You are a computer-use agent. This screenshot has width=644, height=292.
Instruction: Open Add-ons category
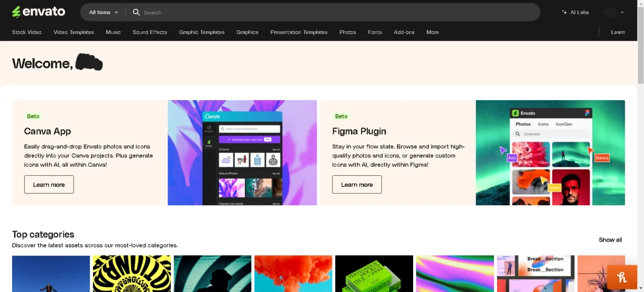(404, 32)
